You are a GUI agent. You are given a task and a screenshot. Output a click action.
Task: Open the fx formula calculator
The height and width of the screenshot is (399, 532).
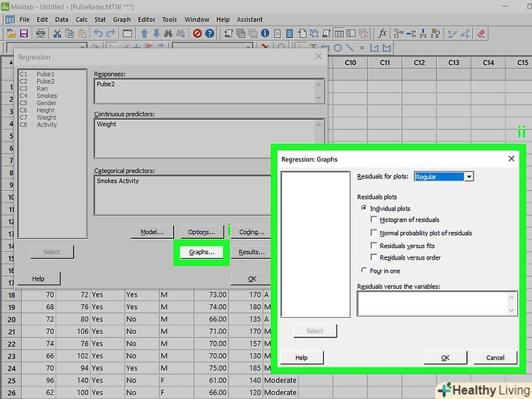pyautogui.click(x=382, y=34)
